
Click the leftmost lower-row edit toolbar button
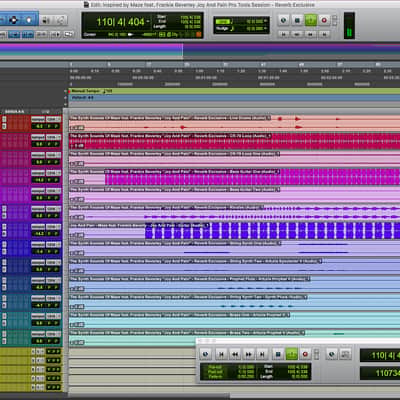pos(2,34)
